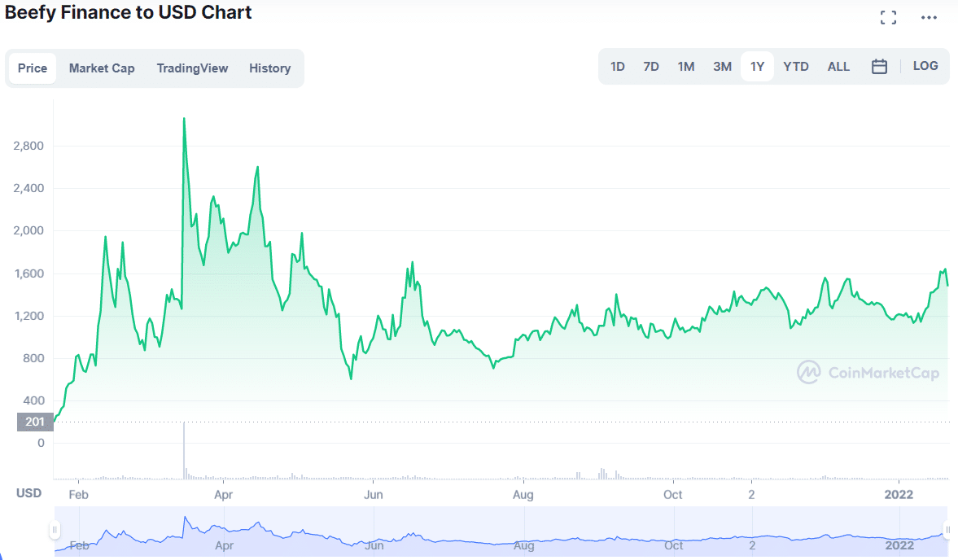Viewport: 958px width, 560px height.
Task: Grab the right range slider handle
Action: [x=947, y=529]
